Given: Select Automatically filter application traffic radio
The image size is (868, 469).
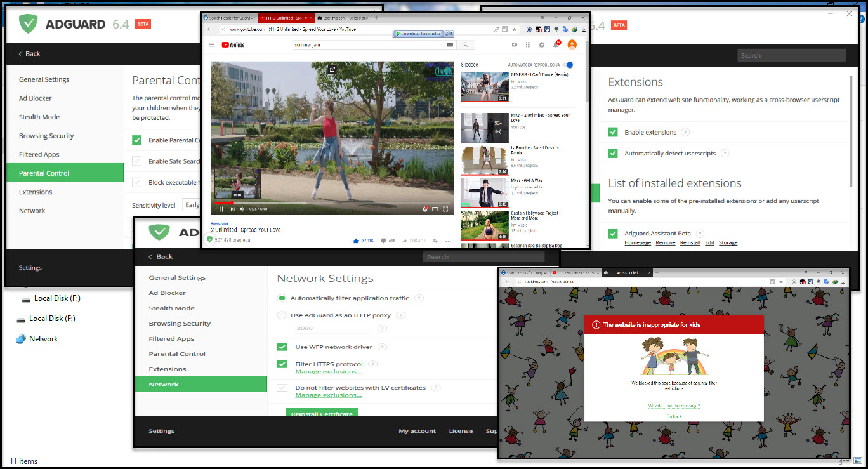Looking at the screenshot, I should coord(282,298).
